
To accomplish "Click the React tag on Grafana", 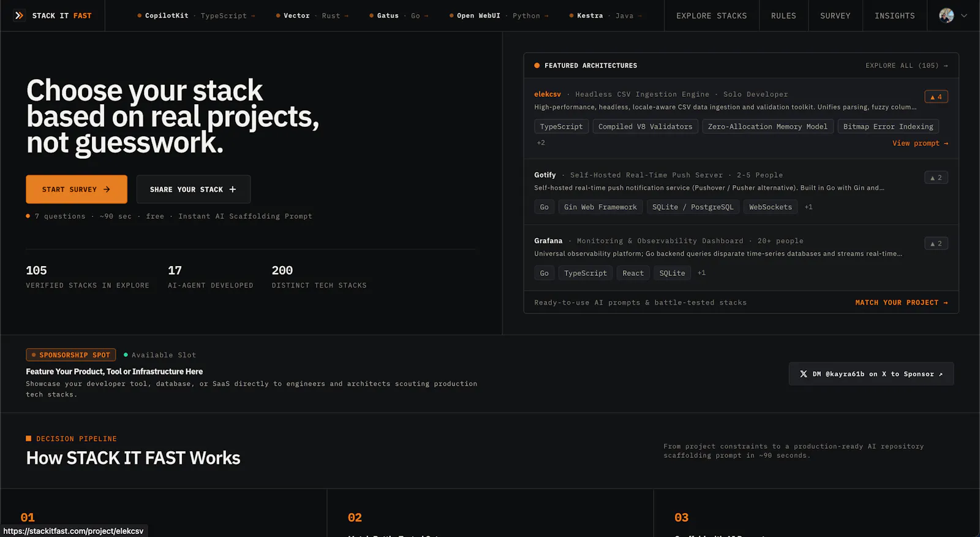I will pyautogui.click(x=633, y=273).
